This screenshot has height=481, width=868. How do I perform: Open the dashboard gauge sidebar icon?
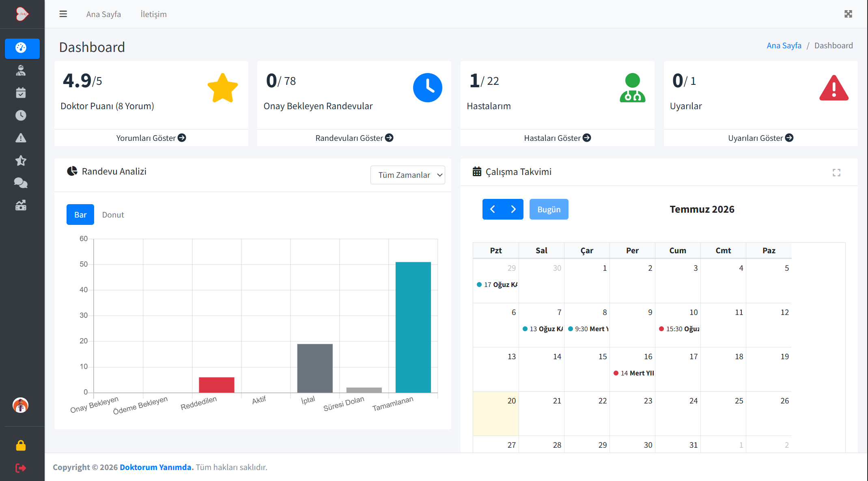[22, 48]
